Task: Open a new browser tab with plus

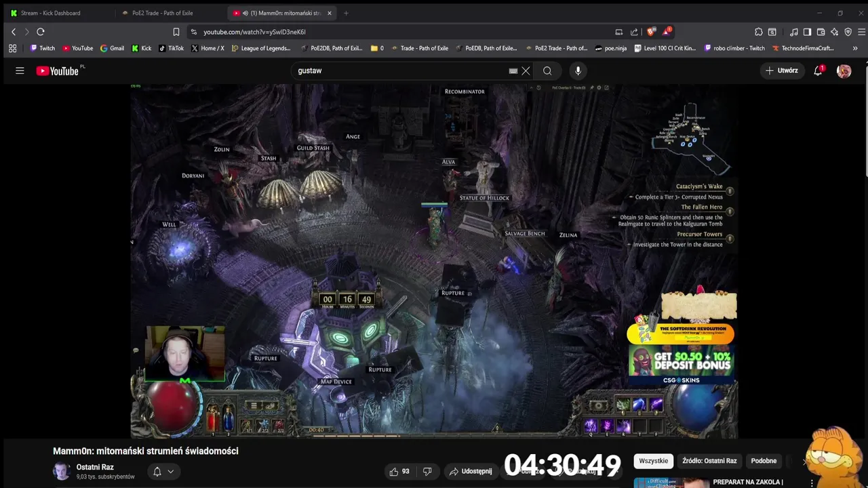Action: [346, 13]
